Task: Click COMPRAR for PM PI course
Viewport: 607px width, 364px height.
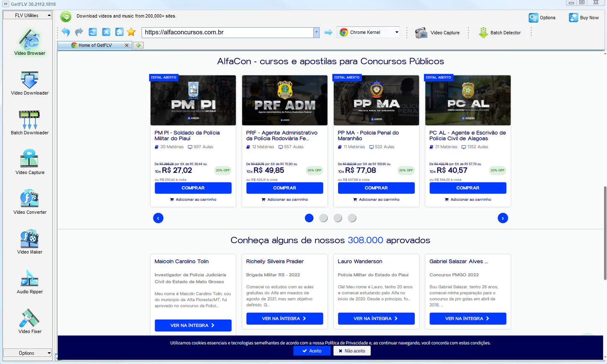Action: [x=193, y=188]
